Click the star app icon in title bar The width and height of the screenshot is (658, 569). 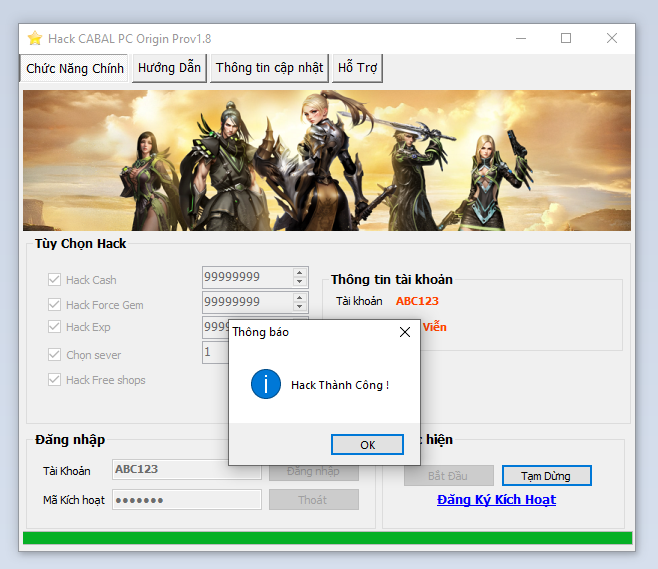pyautogui.click(x=35, y=38)
